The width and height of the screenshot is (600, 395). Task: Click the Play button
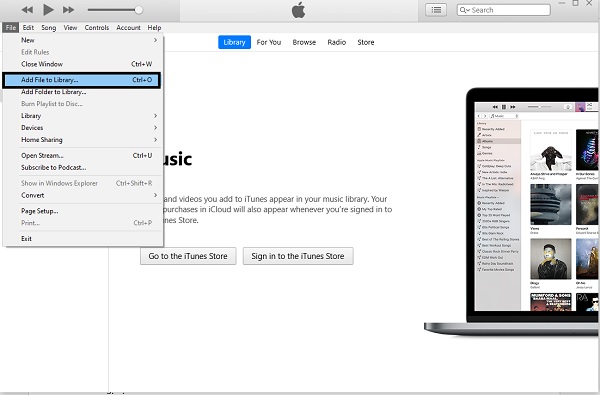(48, 10)
